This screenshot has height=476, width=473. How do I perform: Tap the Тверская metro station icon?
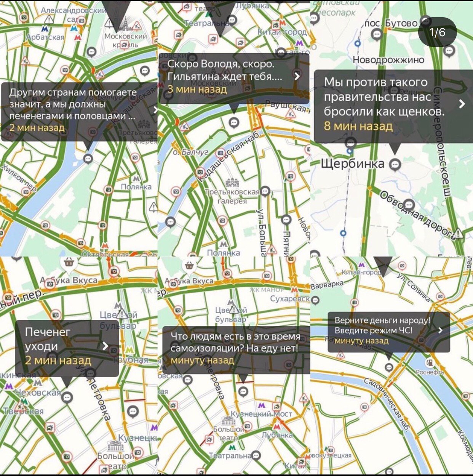(x=25, y=401)
